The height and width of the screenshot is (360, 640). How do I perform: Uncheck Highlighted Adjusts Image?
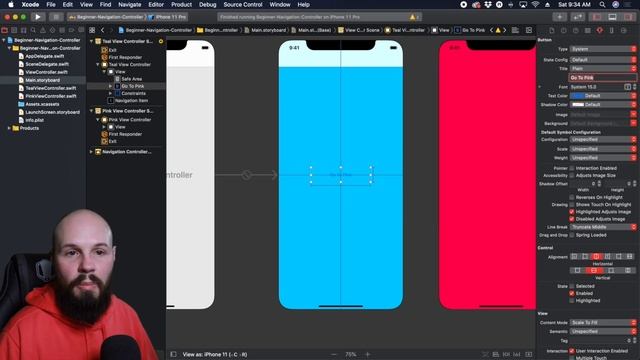(572, 212)
